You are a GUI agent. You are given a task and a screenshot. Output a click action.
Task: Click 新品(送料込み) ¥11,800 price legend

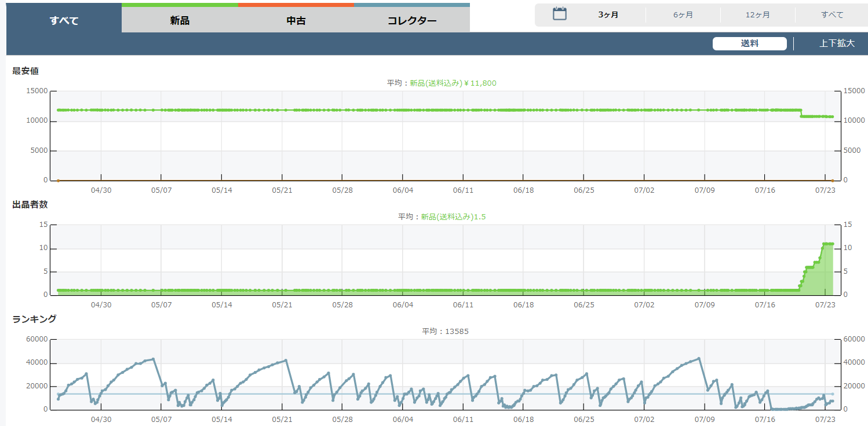click(453, 83)
